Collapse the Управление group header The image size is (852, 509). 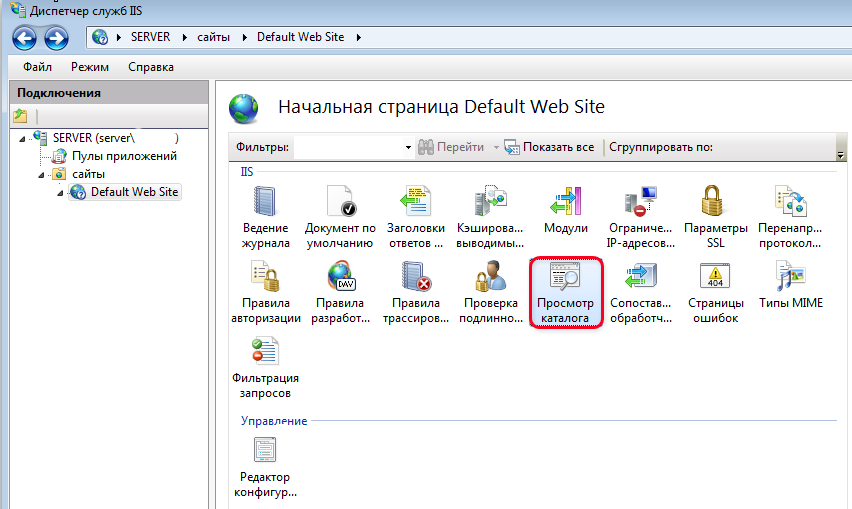click(274, 421)
